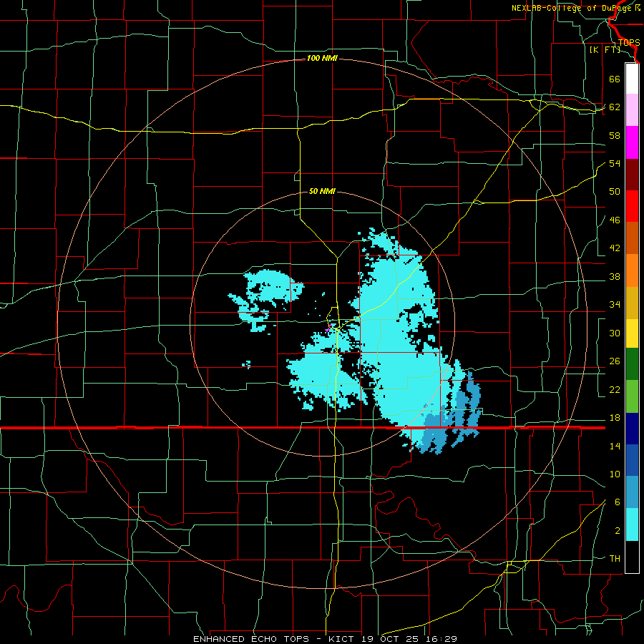Click the legend value '34'
Image resolution: width=644 pixels, height=644 pixels.
coord(615,305)
